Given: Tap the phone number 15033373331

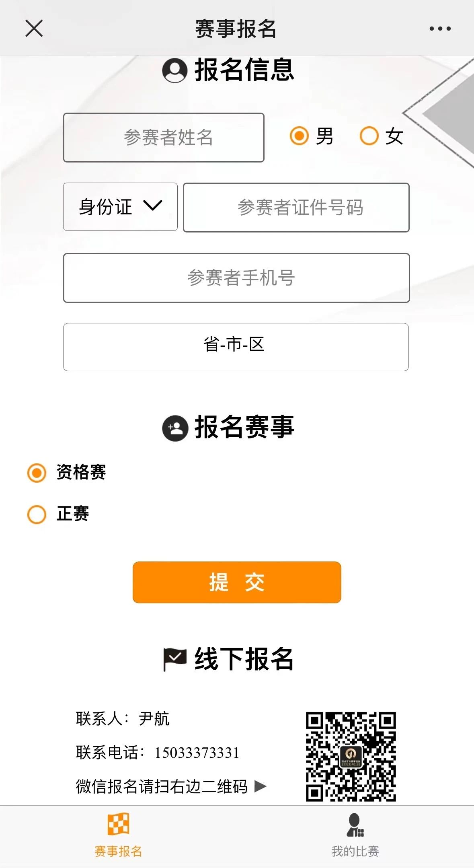Looking at the screenshot, I should [x=197, y=753].
